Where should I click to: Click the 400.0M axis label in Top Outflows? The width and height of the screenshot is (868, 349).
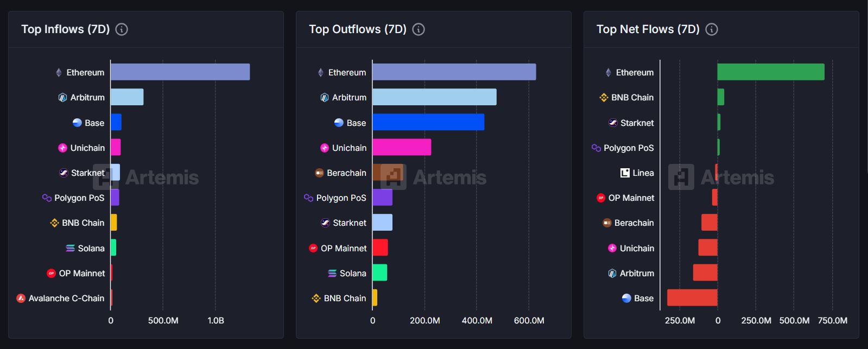(x=477, y=321)
